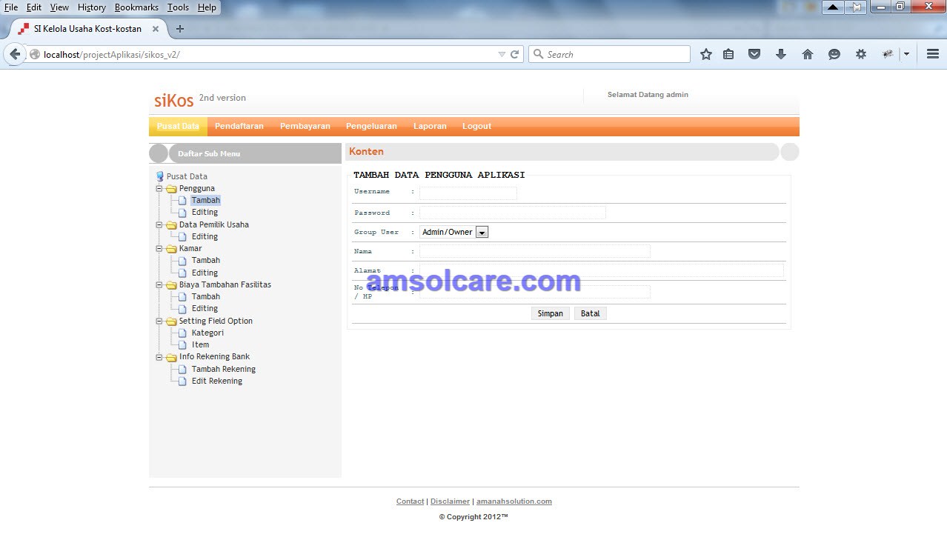Bookmark this page with the star icon

tap(706, 54)
